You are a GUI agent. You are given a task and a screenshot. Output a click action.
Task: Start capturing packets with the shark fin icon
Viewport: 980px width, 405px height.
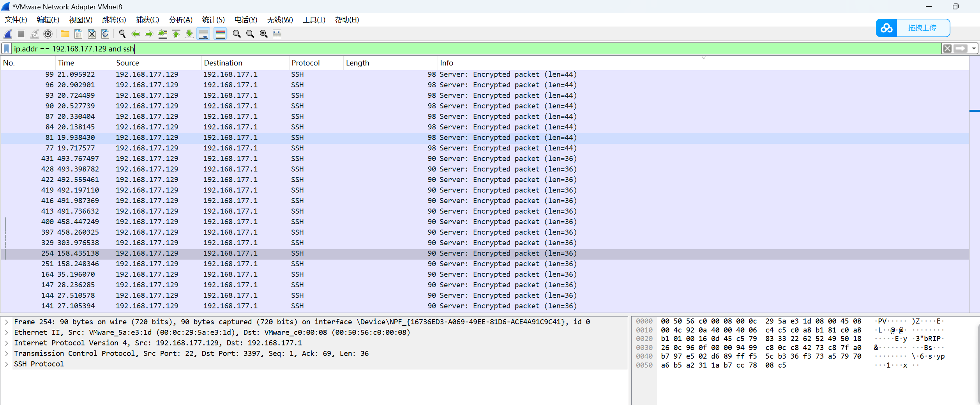pos(8,34)
